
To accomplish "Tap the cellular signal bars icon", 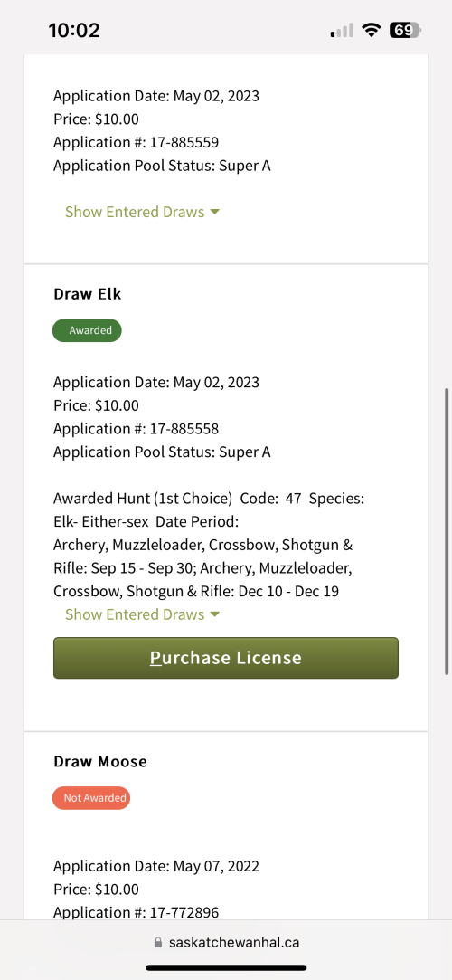I will [x=342, y=30].
